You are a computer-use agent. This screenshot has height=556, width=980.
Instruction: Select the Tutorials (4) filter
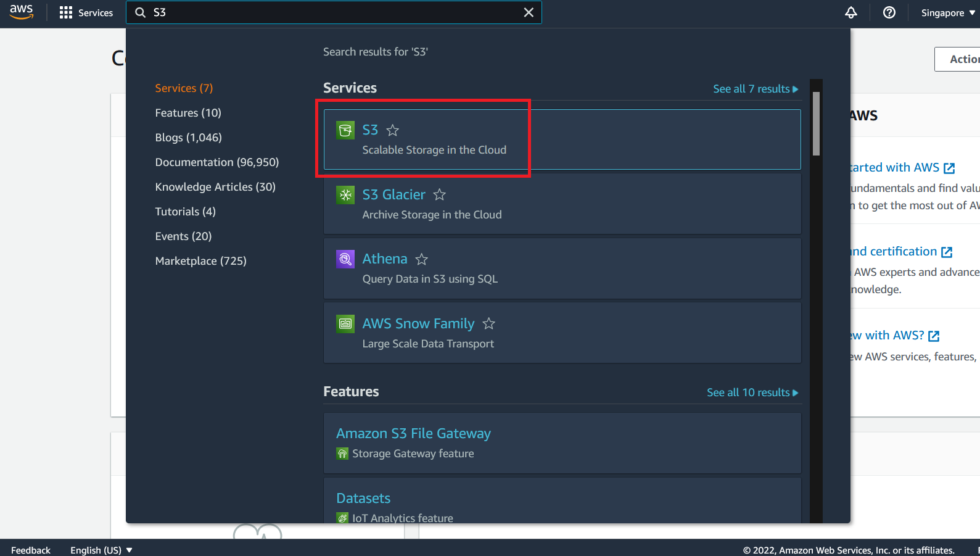(x=186, y=212)
